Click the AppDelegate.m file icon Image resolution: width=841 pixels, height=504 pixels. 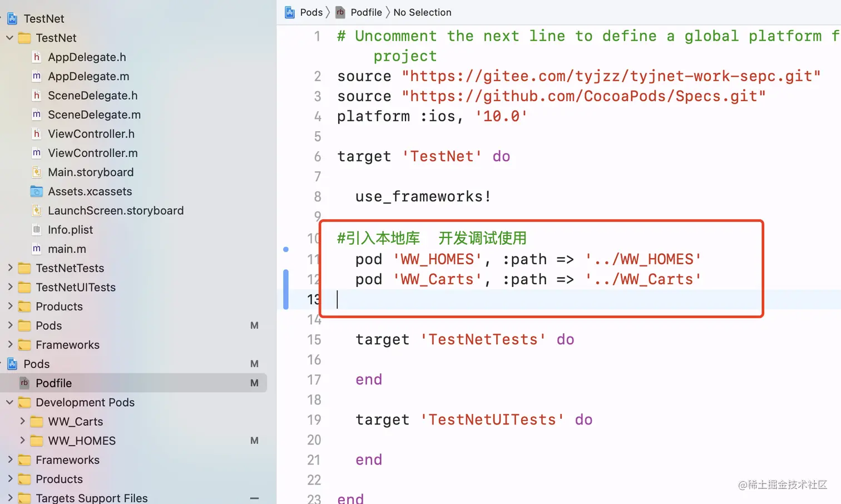tap(37, 76)
